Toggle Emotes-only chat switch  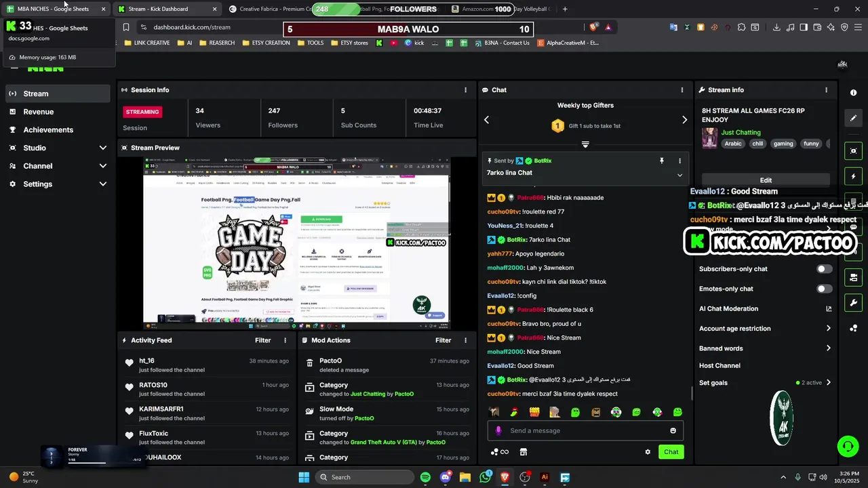point(824,289)
